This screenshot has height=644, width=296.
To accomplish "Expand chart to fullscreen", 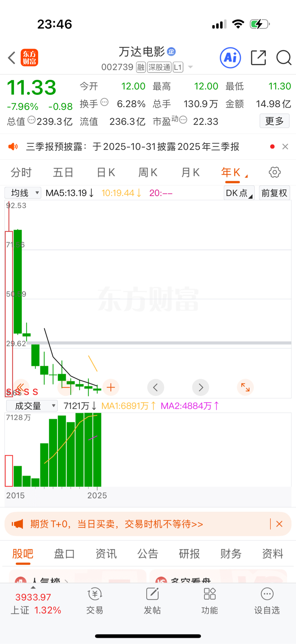I will click(x=245, y=387).
